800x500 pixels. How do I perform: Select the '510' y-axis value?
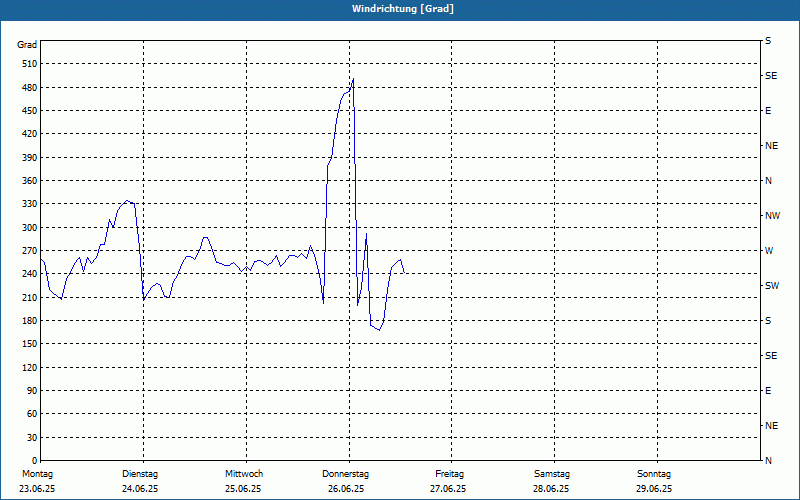click(x=30, y=64)
